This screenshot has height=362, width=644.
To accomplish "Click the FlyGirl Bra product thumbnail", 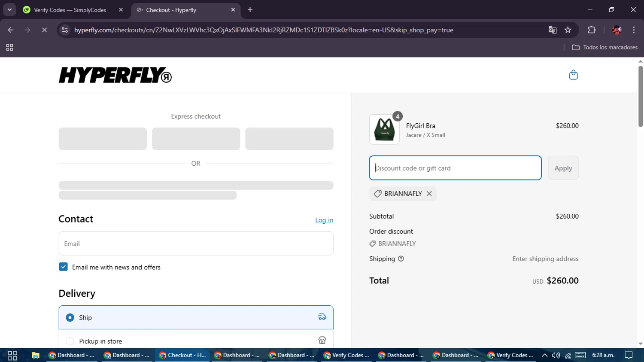I will [384, 129].
